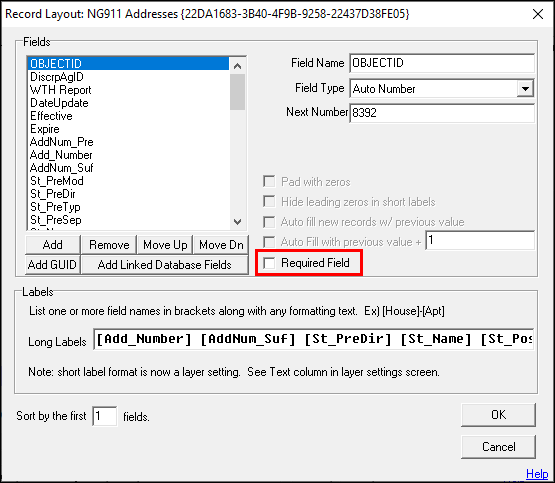
Task: Click the Remove button
Action: [x=109, y=245]
